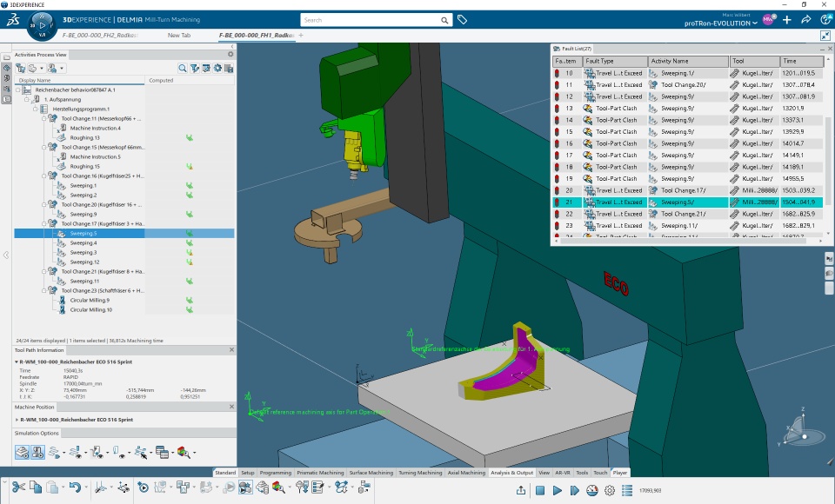Viewport: 835px width, 504px height.
Task: Click the filter icon in Activities Process View
Action: point(194,68)
